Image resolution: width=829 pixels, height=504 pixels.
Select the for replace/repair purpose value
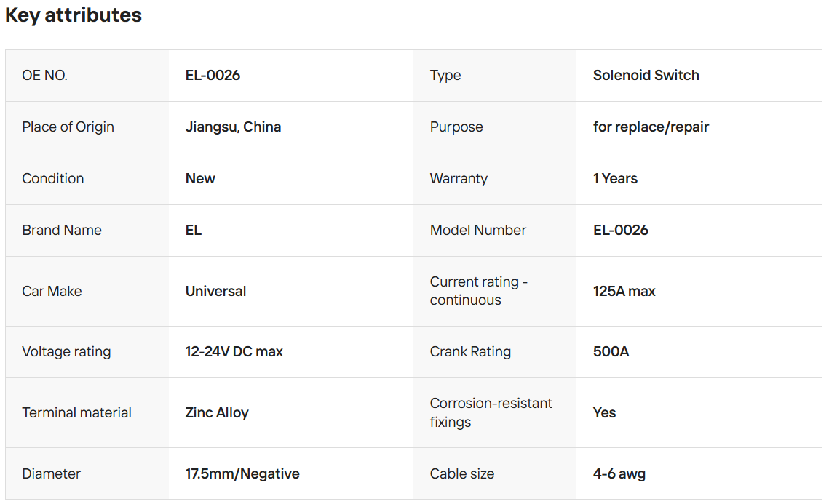pos(651,127)
